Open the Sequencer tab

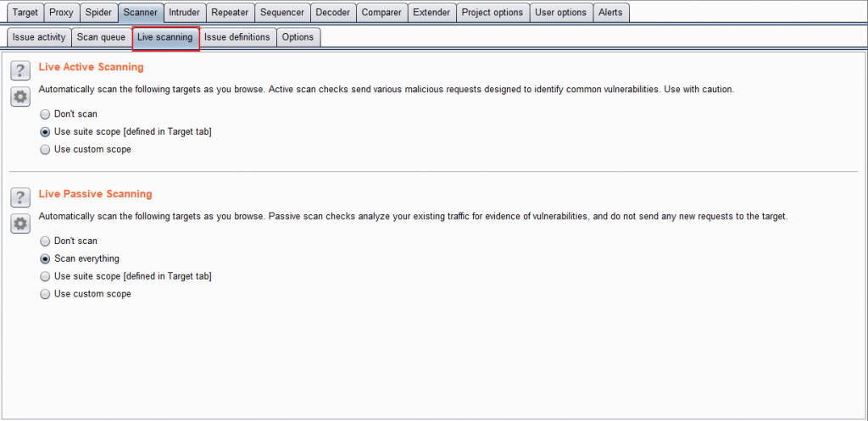pyautogui.click(x=281, y=12)
